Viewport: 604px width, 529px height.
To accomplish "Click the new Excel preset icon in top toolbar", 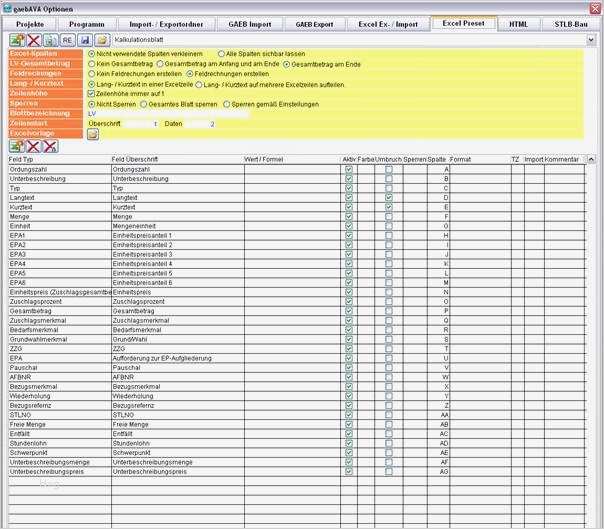I will (17, 40).
